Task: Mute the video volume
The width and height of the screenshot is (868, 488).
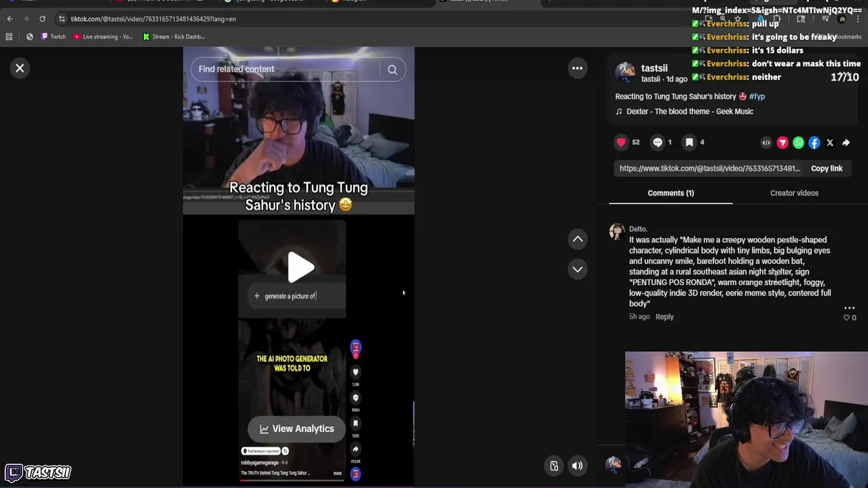Action: [x=577, y=466]
